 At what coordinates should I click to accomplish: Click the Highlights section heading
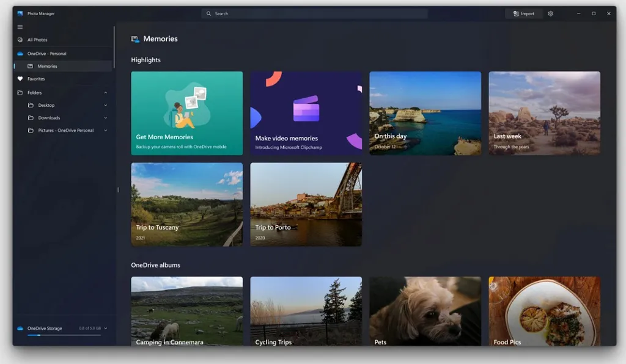(x=145, y=60)
